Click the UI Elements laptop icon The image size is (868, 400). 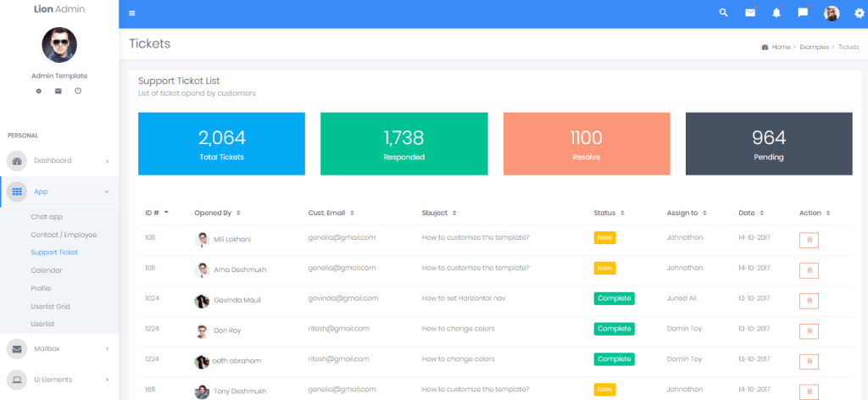(17, 380)
